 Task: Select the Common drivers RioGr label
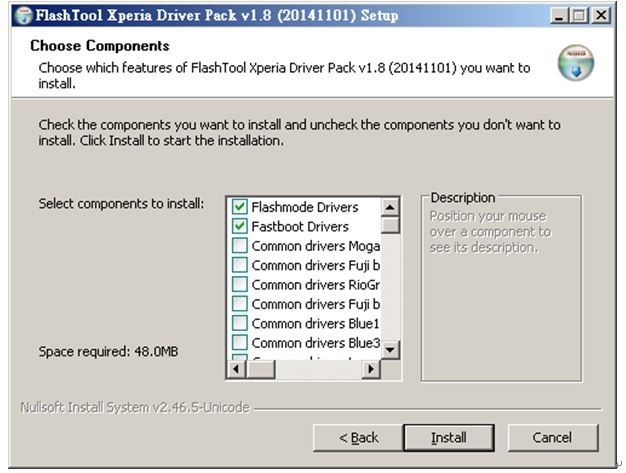pos(316,285)
